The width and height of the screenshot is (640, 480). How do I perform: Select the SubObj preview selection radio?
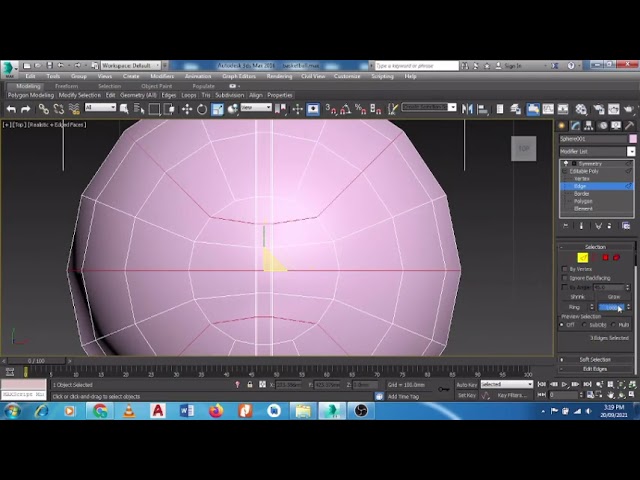coord(584,325)
